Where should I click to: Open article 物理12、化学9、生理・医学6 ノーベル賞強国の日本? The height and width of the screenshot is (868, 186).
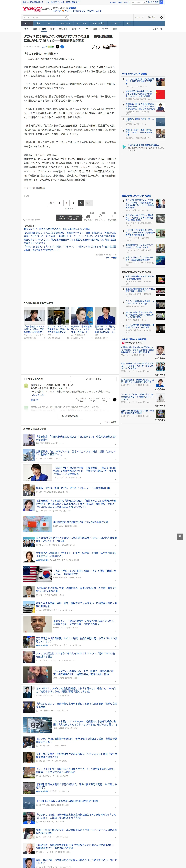73,488
